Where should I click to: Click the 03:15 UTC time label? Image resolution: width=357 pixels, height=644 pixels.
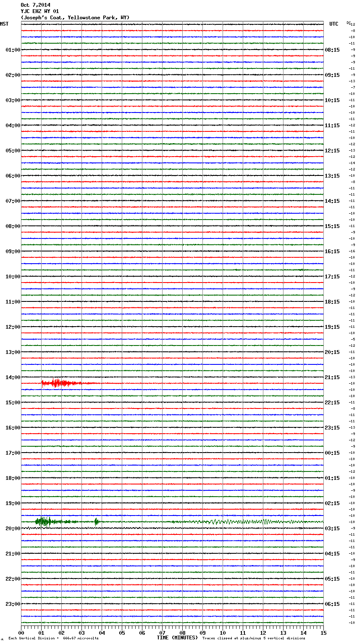coord(332,529)
